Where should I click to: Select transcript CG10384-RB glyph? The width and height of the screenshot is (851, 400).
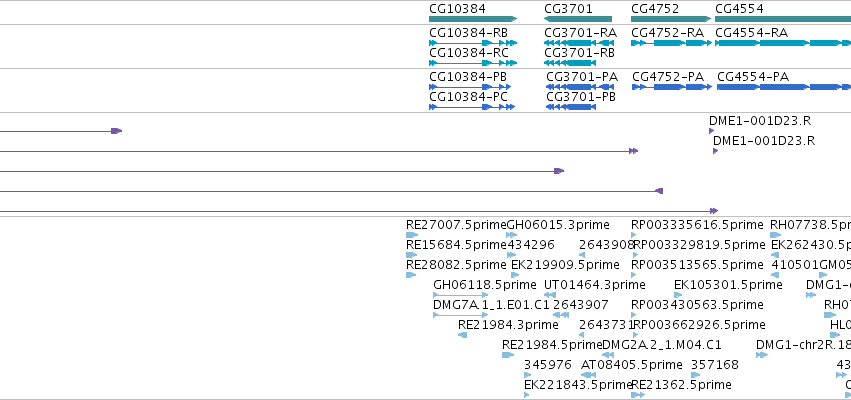click(473, 43)
